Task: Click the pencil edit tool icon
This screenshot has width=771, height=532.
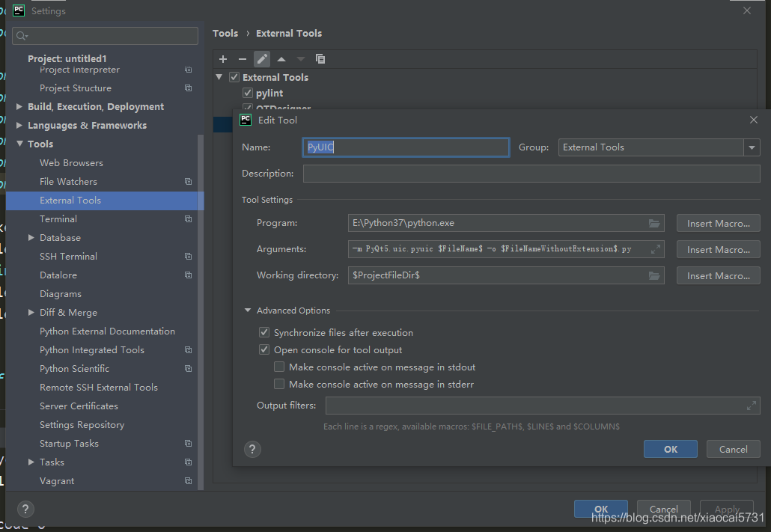Action: [x=262, y=59]
